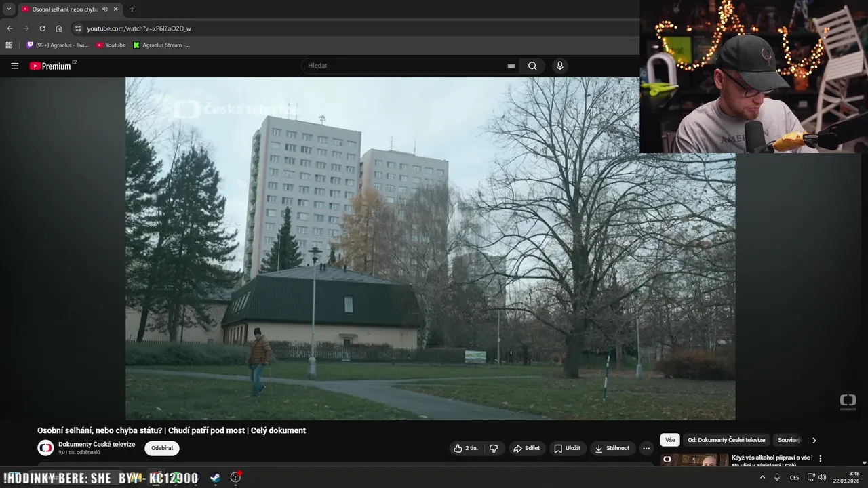This screenshot has width=868, height=488.
Task: Open the Agraelus Twitch bookmark
Action: [x=57, y=45]
